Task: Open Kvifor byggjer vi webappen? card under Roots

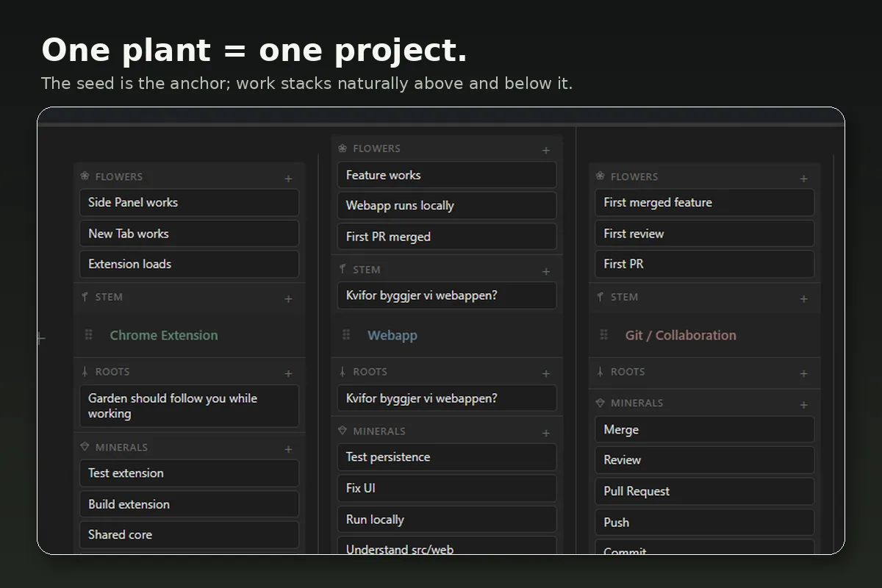Action: [x=447, y=398]
